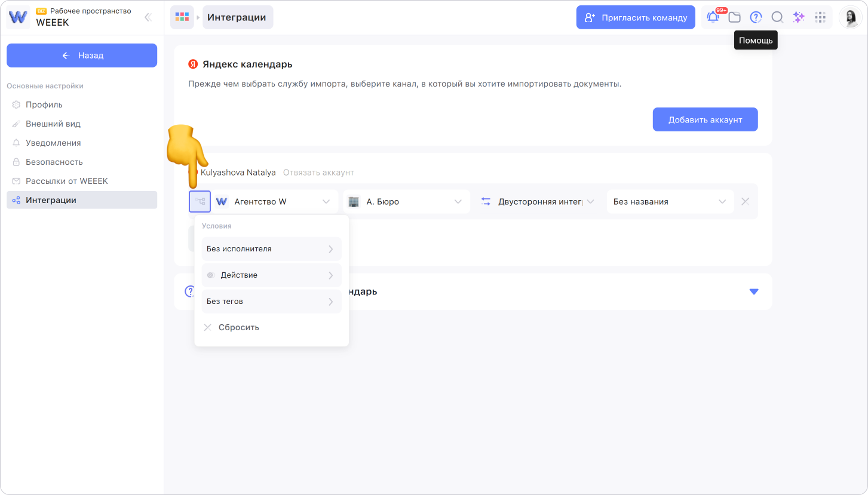Open Уведомления in the settings sidebar
The image size is (868, 495).
pyautogui.click(x=53, y=143)
